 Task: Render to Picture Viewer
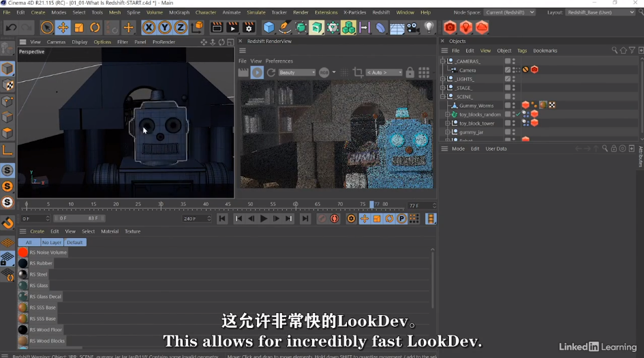click(232, 27)
